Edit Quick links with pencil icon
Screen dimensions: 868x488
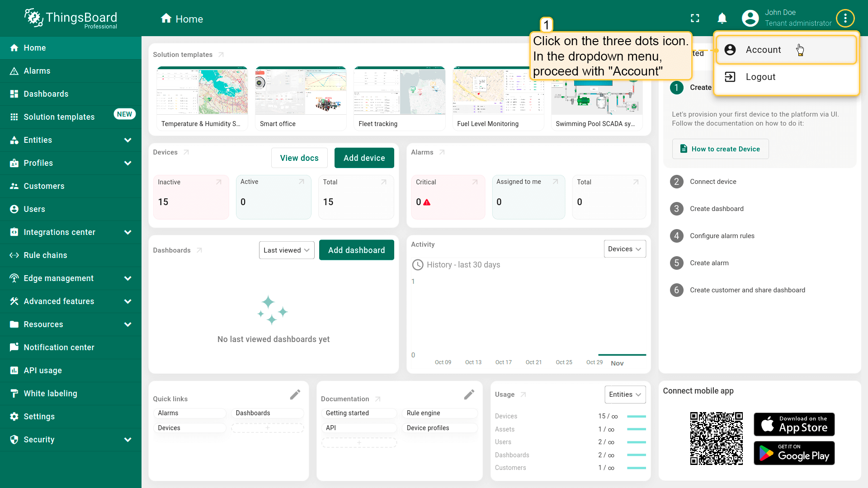295,395
